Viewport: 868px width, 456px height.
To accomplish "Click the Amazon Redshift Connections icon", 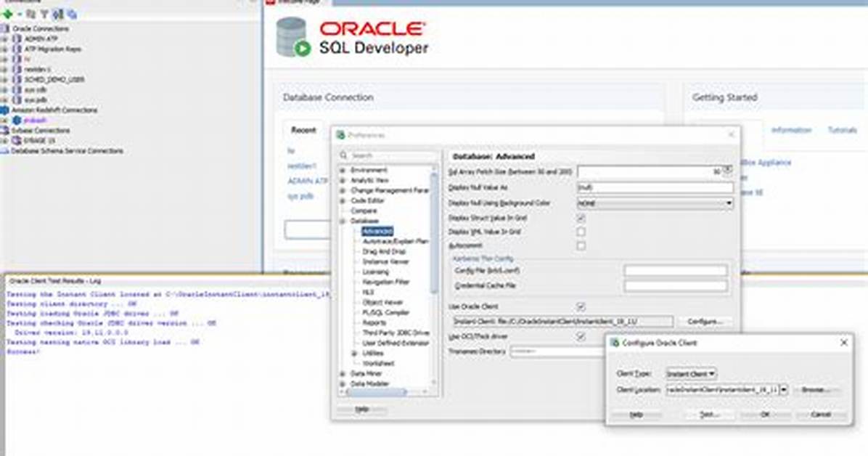I will coord(5,110).
